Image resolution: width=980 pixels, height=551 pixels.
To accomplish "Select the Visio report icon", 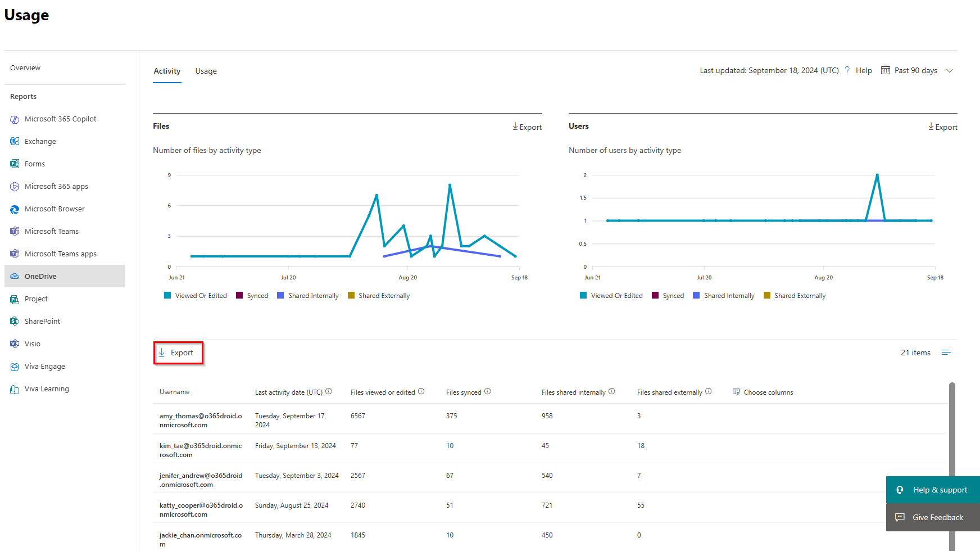I will pyautogui.click(x=15, y=344).
